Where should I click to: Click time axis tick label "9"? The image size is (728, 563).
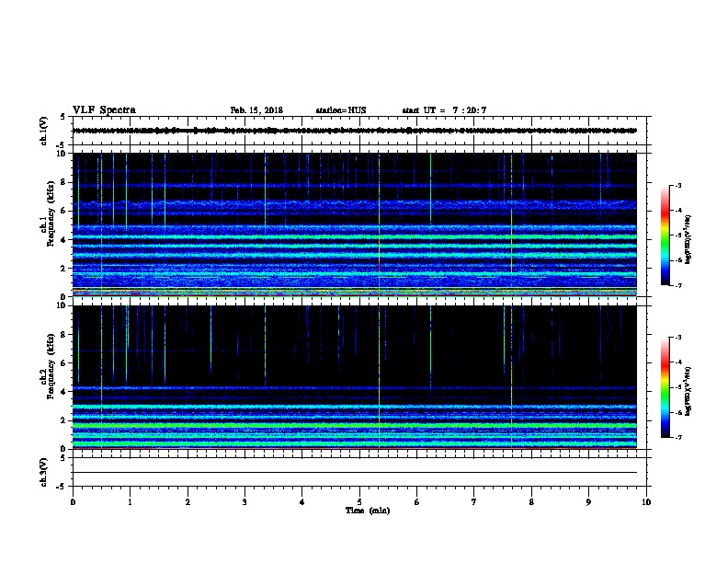(588, 502)
